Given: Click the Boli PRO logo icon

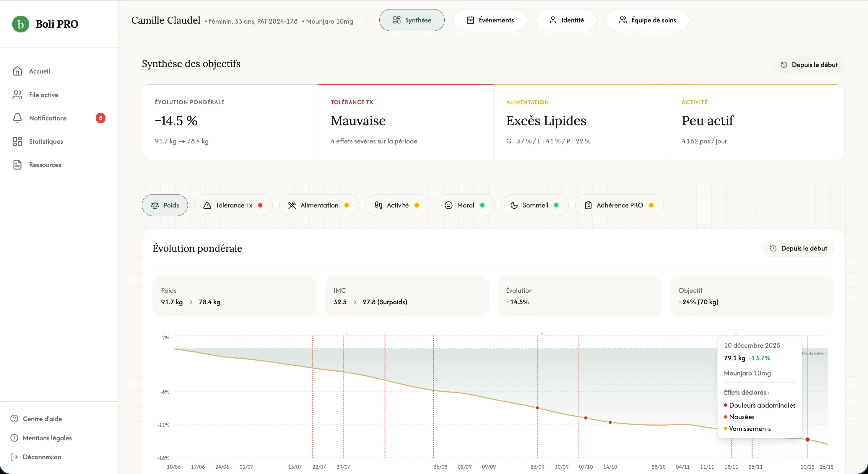Looking at the screenshot, I should click(21, 24).
